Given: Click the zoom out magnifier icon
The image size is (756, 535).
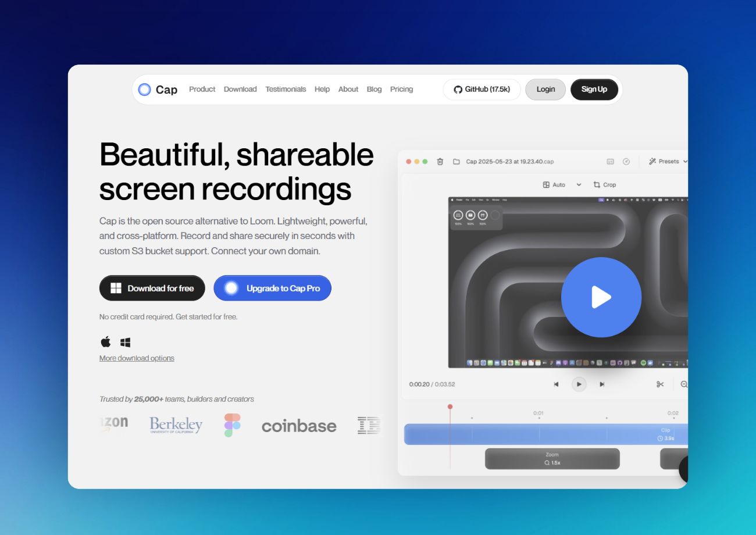Looking at the screenshot, I should [684, 384].
